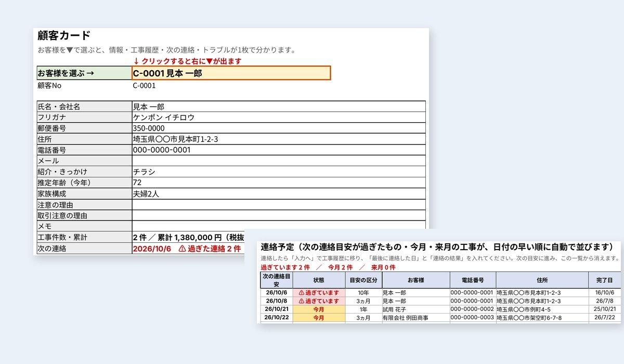Click the 状態 column header
The width and height of the screenshot is (624, 364).
(x=319, y=280)
